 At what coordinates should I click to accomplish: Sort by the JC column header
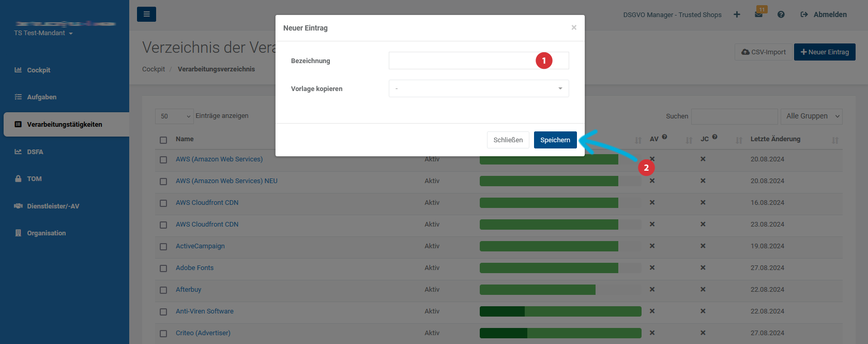[705, 139]
